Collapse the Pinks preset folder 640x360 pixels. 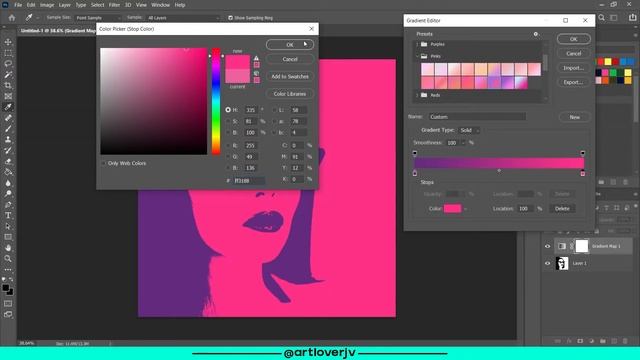coord(417,56)
